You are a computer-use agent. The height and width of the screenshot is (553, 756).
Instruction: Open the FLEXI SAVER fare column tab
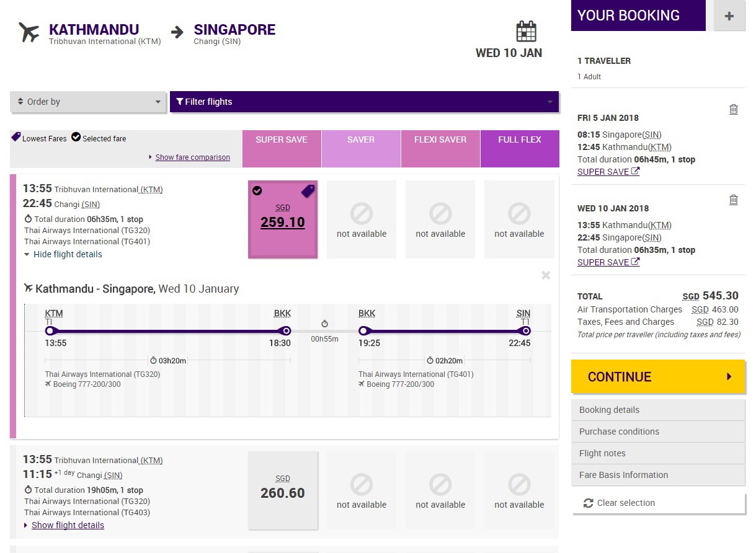tap(440, 149)
